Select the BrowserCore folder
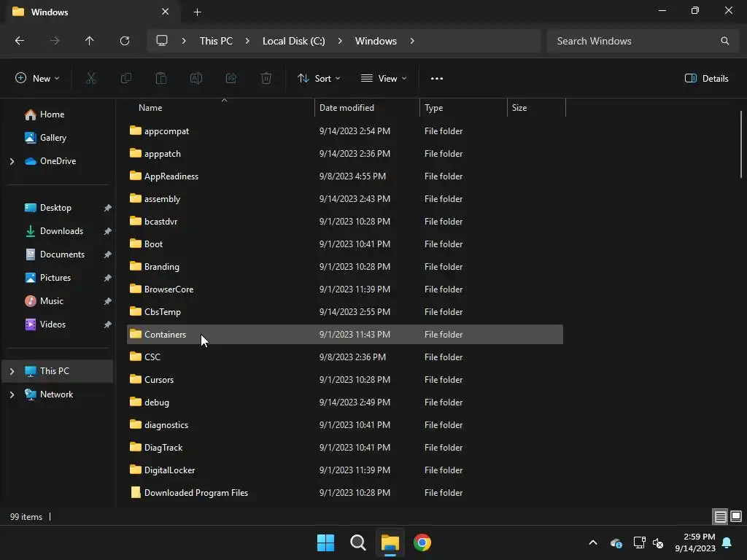 coord(345,289)
